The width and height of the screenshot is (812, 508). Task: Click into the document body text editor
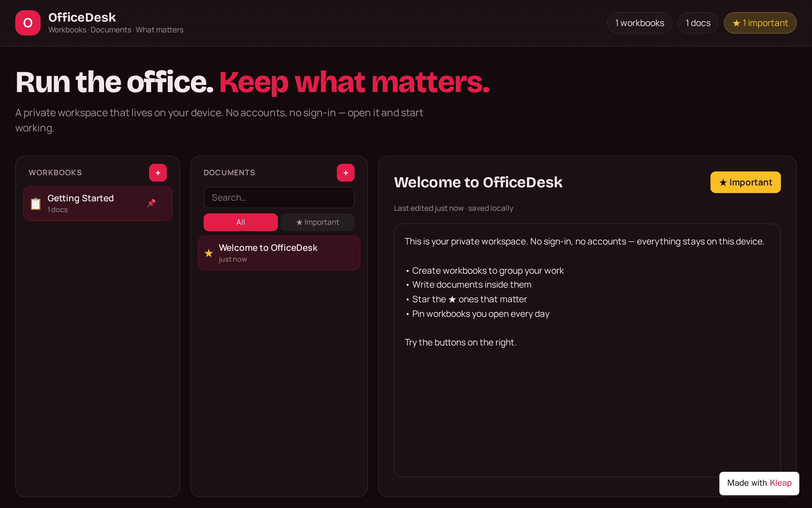click(x=587, y=351)
